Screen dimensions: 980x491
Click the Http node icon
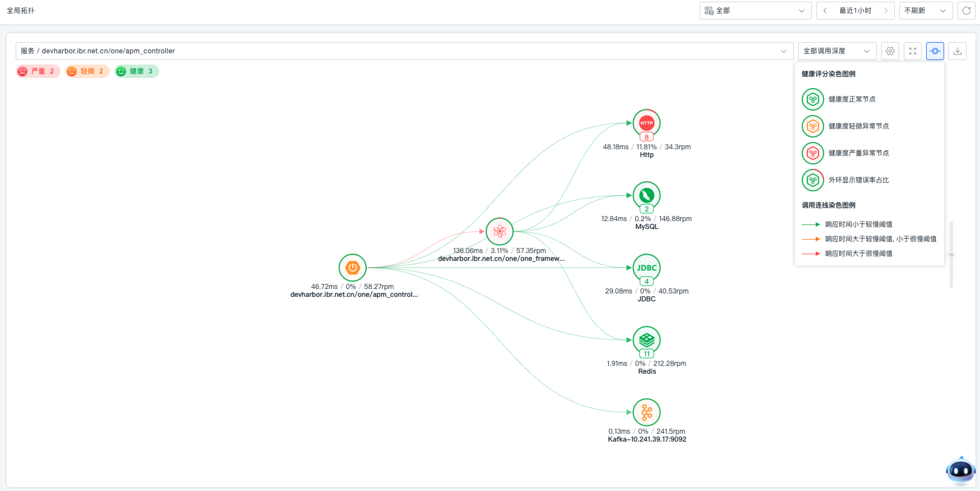click(x=646, y=123)
